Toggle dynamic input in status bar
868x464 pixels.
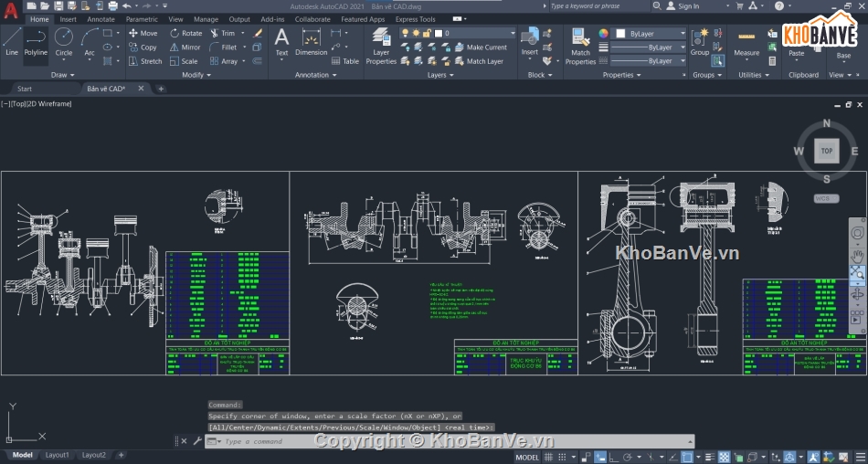coord(600,458)
